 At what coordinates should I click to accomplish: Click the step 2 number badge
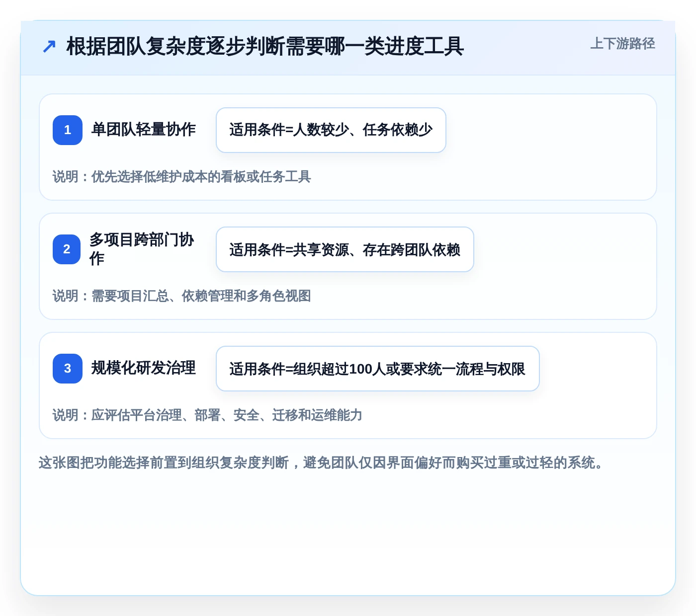pos(67,249)
